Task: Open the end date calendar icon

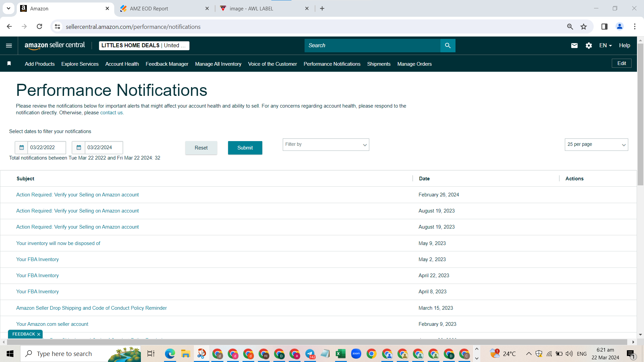Action: (78, 147)
